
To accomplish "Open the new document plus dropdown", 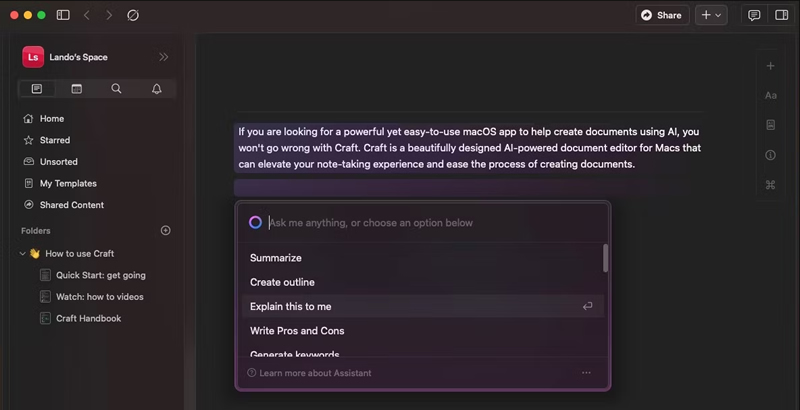I will (x=711, y=15).
